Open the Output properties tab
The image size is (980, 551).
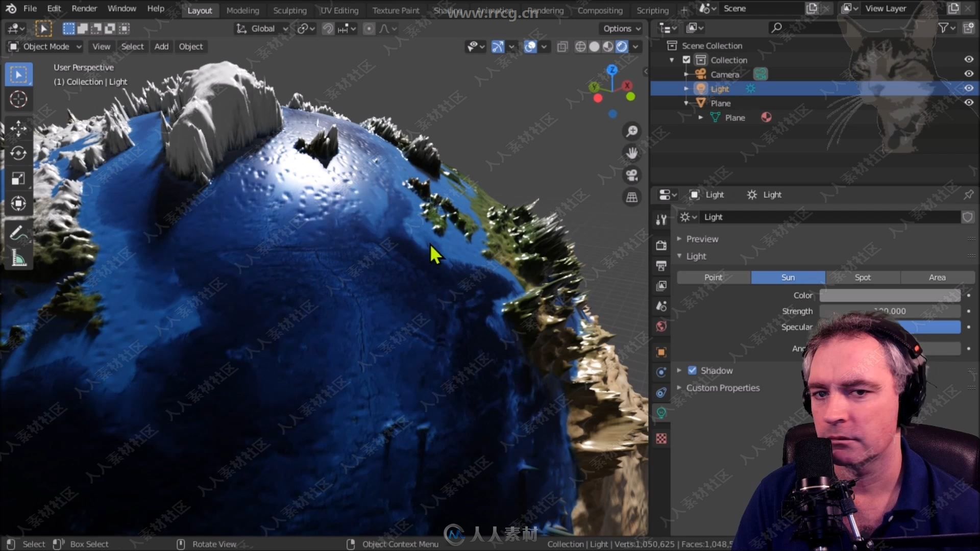click(661, 265)
